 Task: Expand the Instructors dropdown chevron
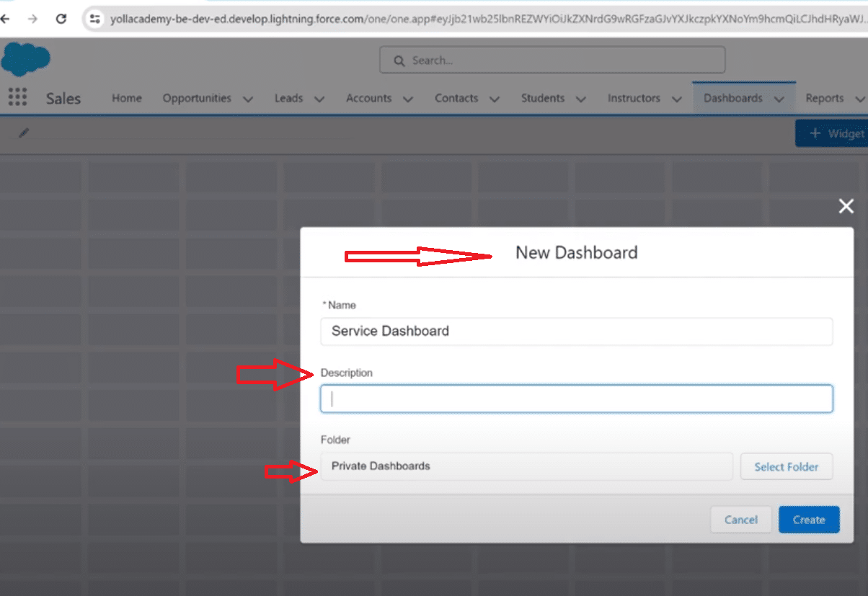click(676, 99)
